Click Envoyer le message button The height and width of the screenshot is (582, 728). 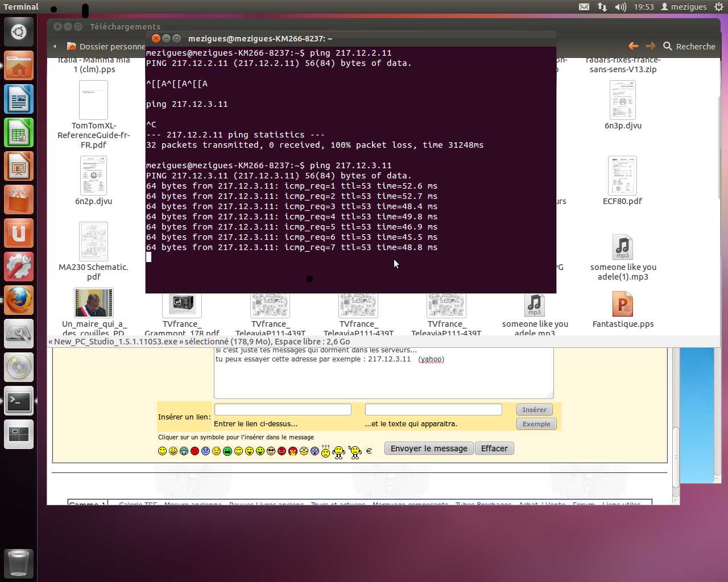tap(429, 448)
